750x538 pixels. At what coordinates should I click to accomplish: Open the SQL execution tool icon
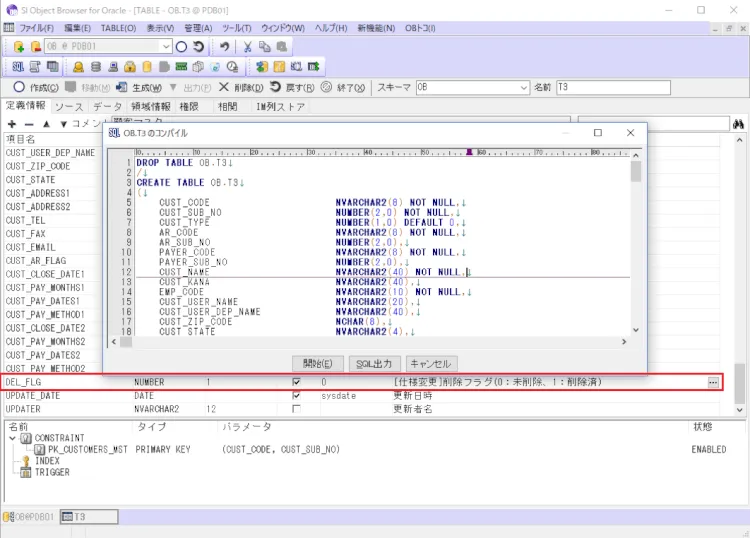click(x=18, y=67)
